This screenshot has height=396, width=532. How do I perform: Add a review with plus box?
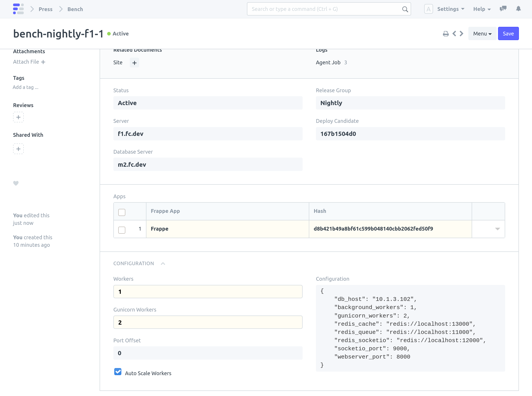pyautogui.click(x=18, y=117)
